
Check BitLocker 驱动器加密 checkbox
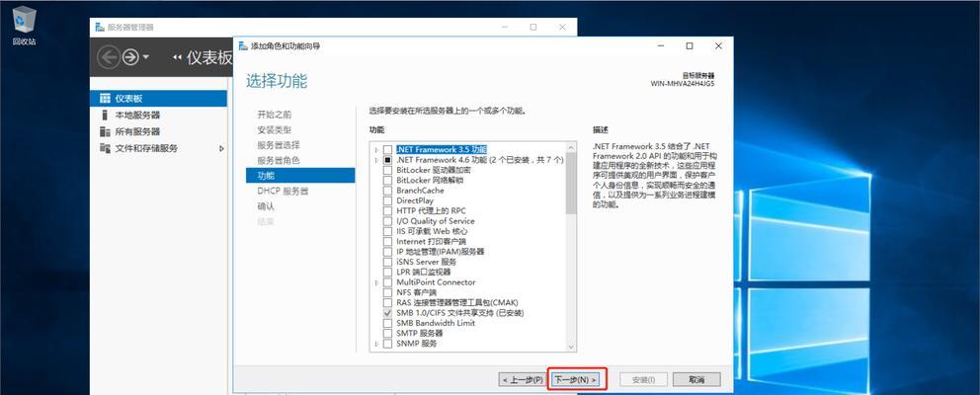388,170
